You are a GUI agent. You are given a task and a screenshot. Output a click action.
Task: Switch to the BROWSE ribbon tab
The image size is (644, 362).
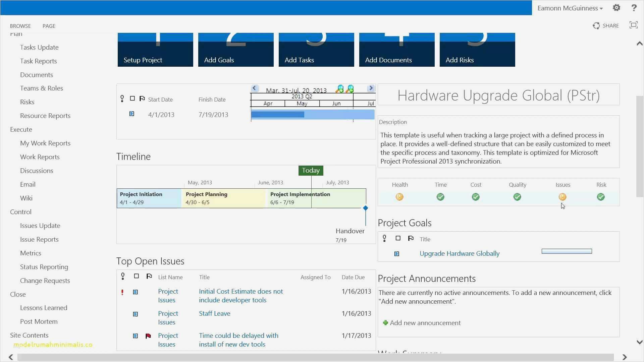(20, 26)
